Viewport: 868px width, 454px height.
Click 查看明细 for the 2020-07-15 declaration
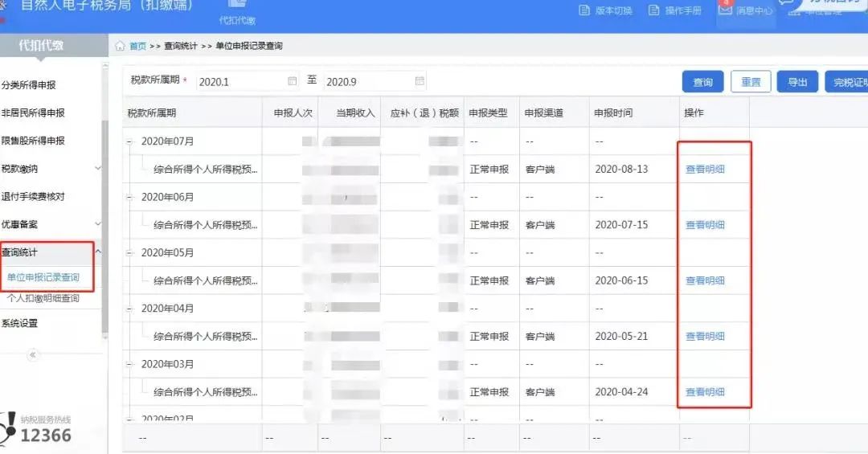click(705, 225)
